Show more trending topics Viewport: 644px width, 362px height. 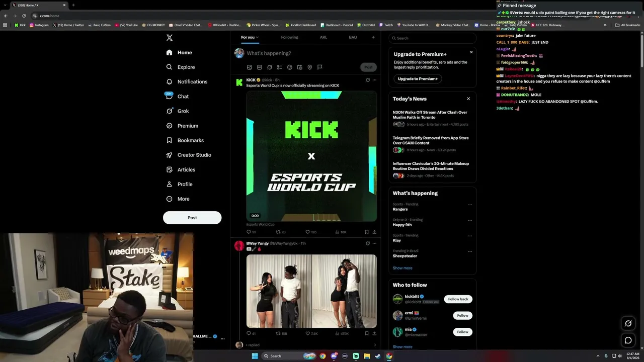(403, 268)
